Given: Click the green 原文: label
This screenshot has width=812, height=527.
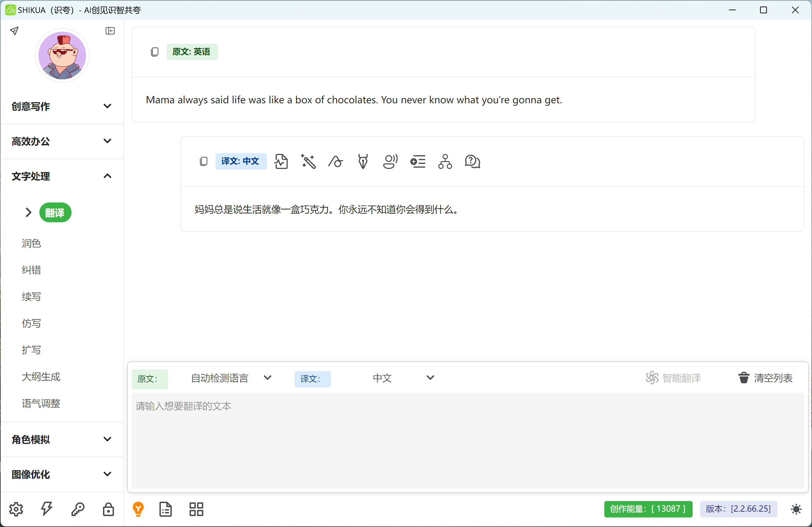Looking at the screenshot, I should click(150, 379).
